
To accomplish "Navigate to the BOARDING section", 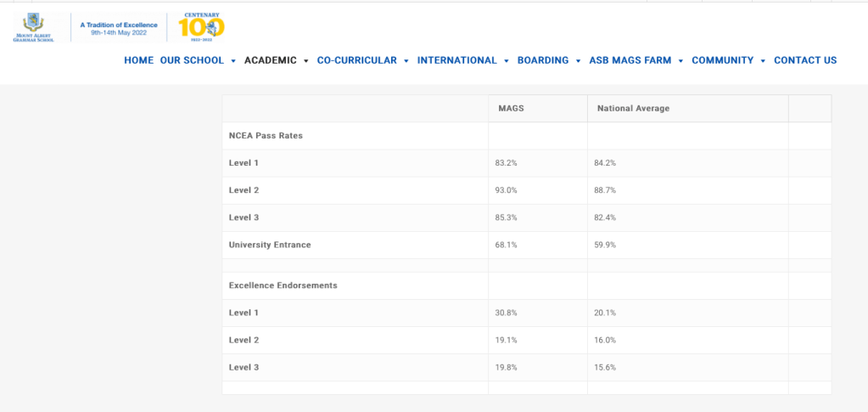I will 542,60.
